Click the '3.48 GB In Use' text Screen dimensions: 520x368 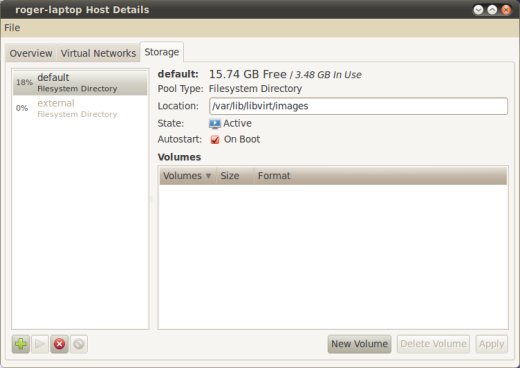[x=328, y=75]
